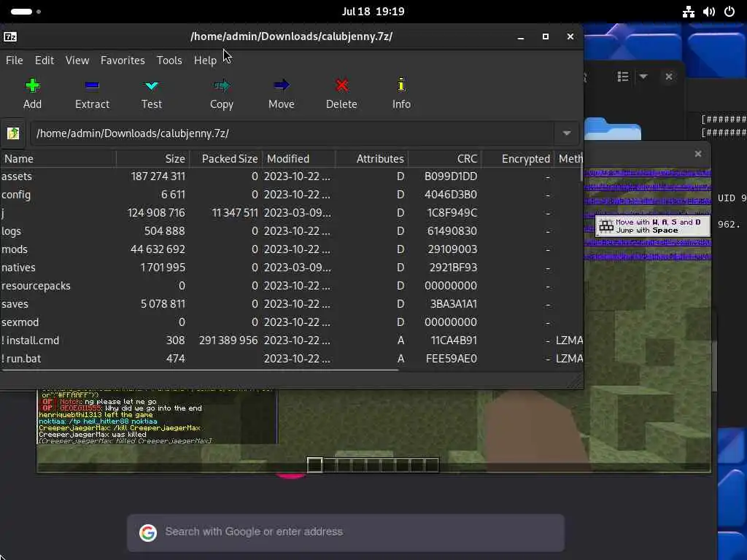The width and height of the screenshot is (747, 560).
Task: Open the Edit menu
Action: (x=44, y=61)
